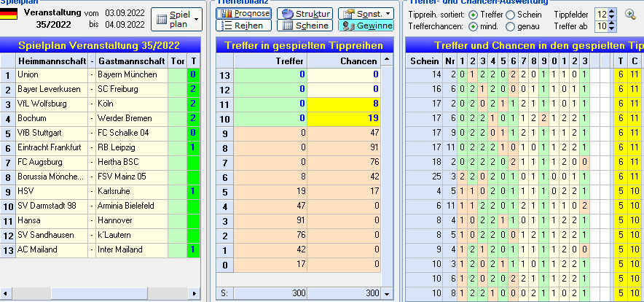Click the Prognose button
This screenshot has height=302, width=644.
[243, 14]
